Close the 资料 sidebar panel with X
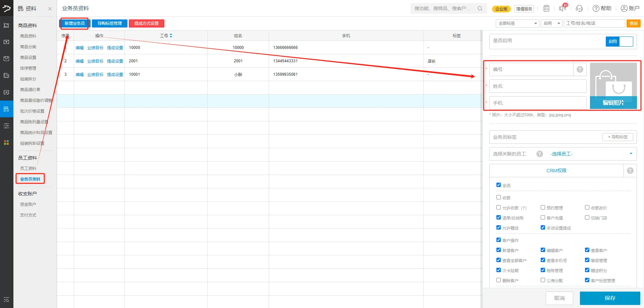This screenshot has height=308, width=644. pos(50,9)
